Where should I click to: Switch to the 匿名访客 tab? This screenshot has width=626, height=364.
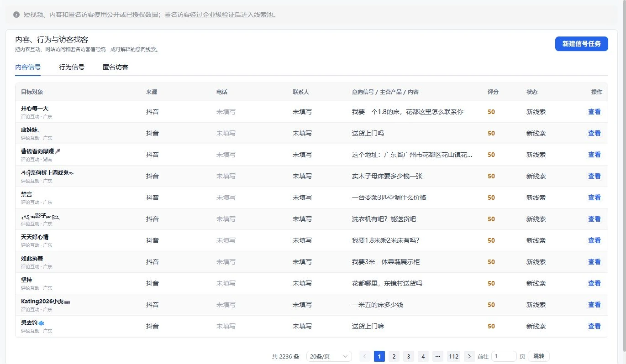pyautogui.click(x=116, y=67)
